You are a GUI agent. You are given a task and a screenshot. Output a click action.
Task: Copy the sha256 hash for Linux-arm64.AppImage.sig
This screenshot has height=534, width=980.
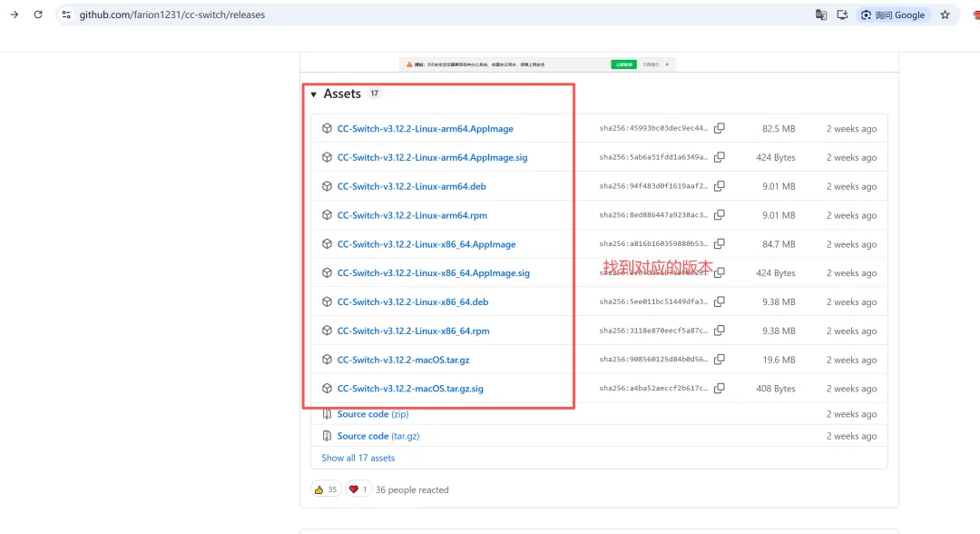point(720,157)
